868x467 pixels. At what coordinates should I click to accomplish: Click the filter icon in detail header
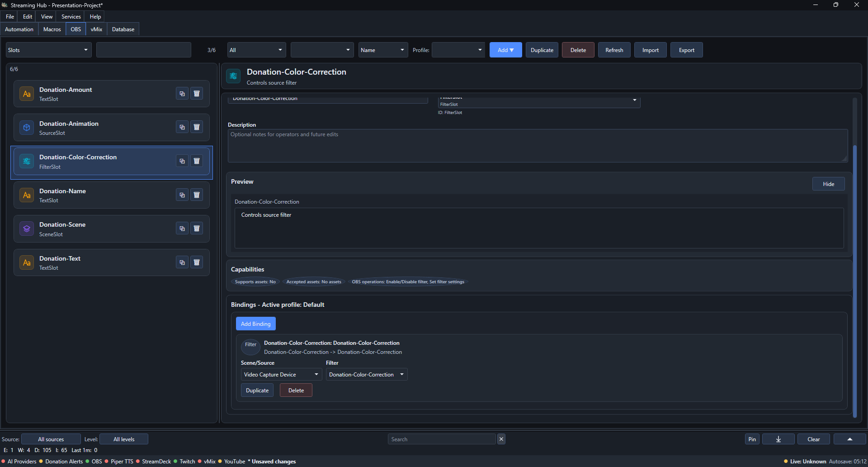click(x=233, y=76)
